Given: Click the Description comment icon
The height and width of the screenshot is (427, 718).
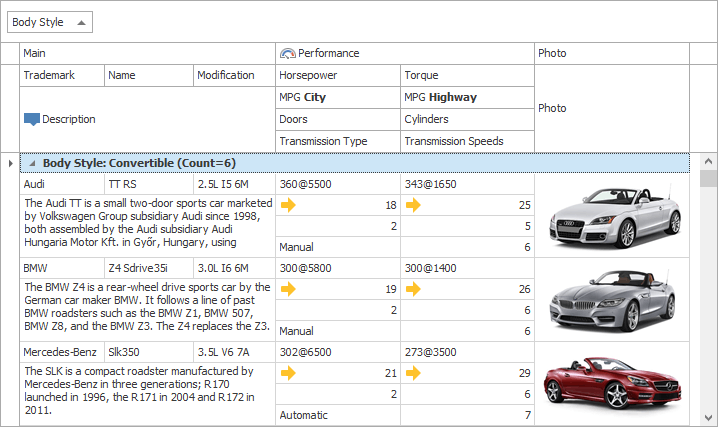Looking at the screenshot, I should [x=32, y=119].
